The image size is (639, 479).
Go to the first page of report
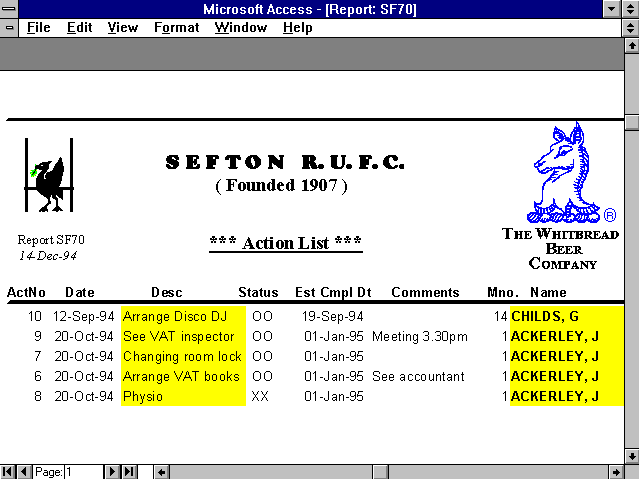coord(8,471)
